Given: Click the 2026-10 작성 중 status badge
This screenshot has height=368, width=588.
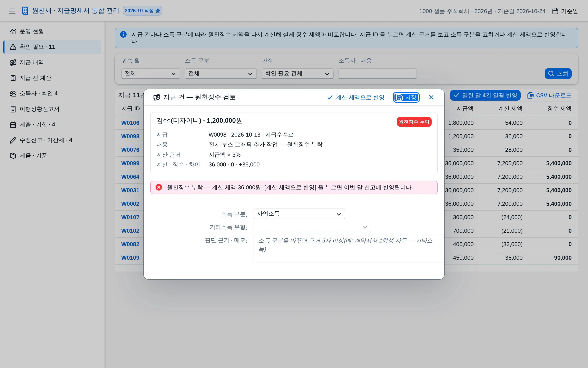Looking at the screenshot, I should pyautogui.click(x=142, y=11).
